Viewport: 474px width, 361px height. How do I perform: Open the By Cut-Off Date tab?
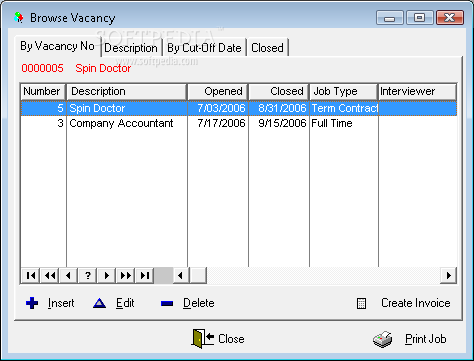tap(204, 48)
